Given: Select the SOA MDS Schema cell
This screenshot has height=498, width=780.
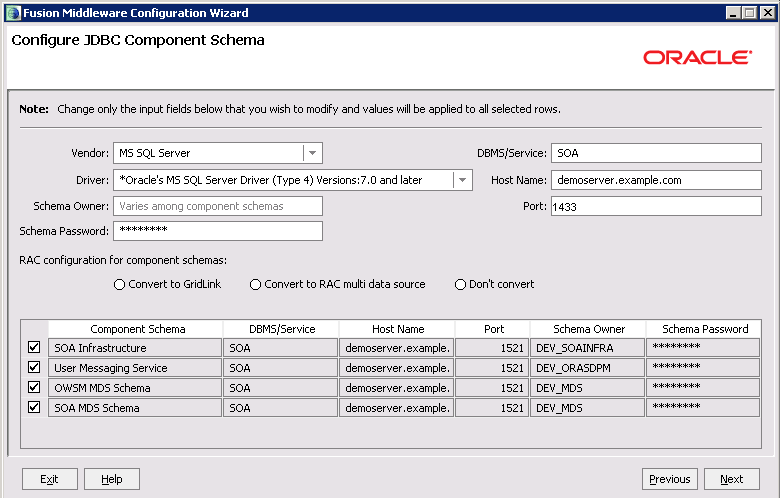Looking at the screenshot, I should (x=135, y=407).
